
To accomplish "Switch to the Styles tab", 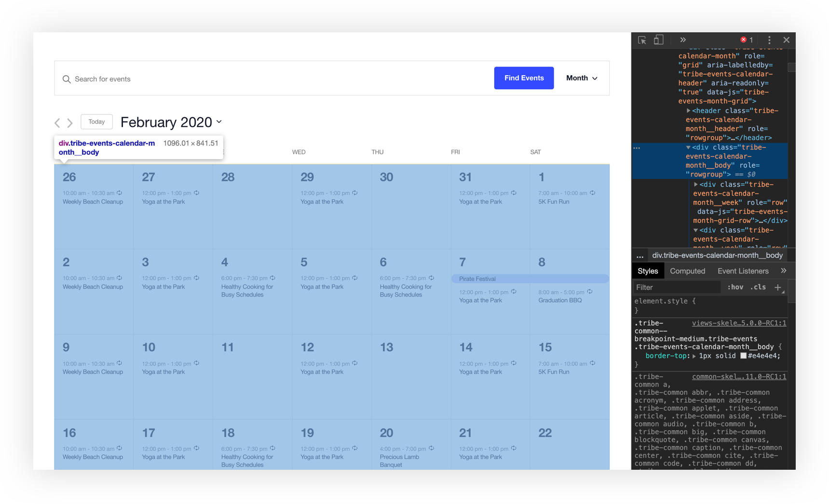I will point(648,271).
